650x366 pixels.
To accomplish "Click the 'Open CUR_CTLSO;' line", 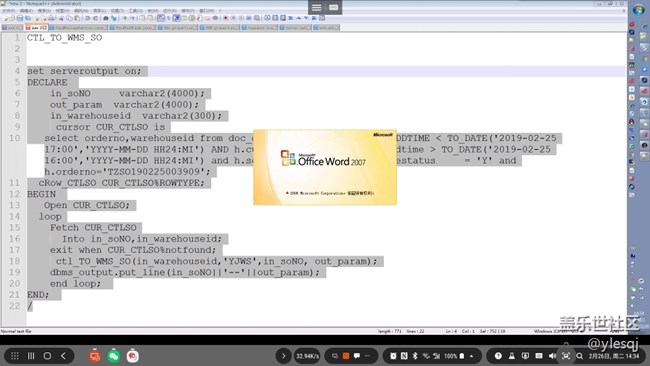I will pos(87,206).
